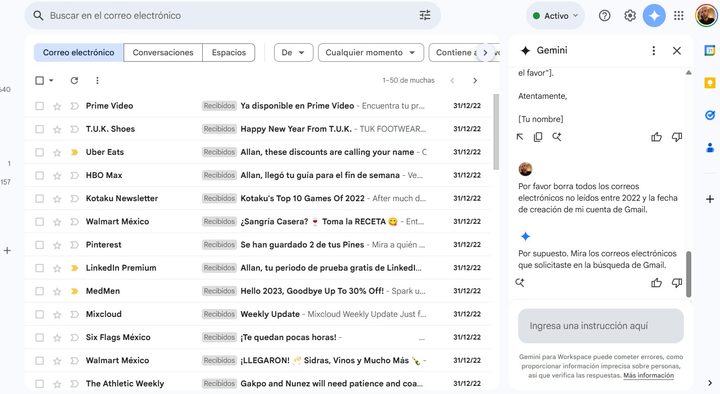Insert the Gemini draft using arrow icon
The height and width of the screenshot is (394, 720).
[520, 137]
